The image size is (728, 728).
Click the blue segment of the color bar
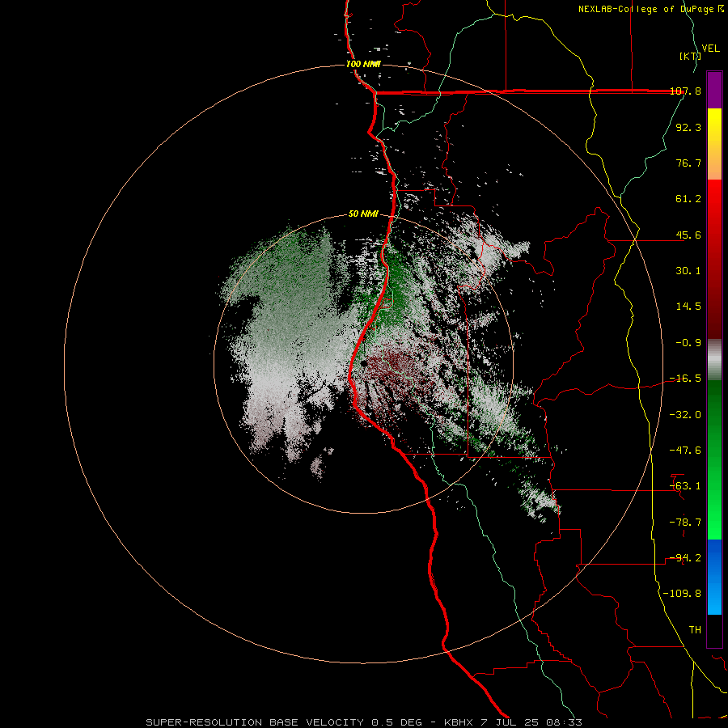pyautogui.click(x=714, y=577)
